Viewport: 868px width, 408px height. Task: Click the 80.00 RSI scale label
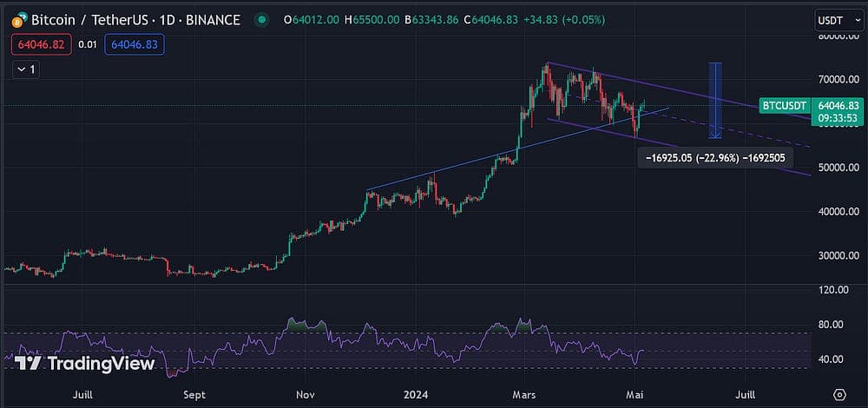(x=831, y=325)
